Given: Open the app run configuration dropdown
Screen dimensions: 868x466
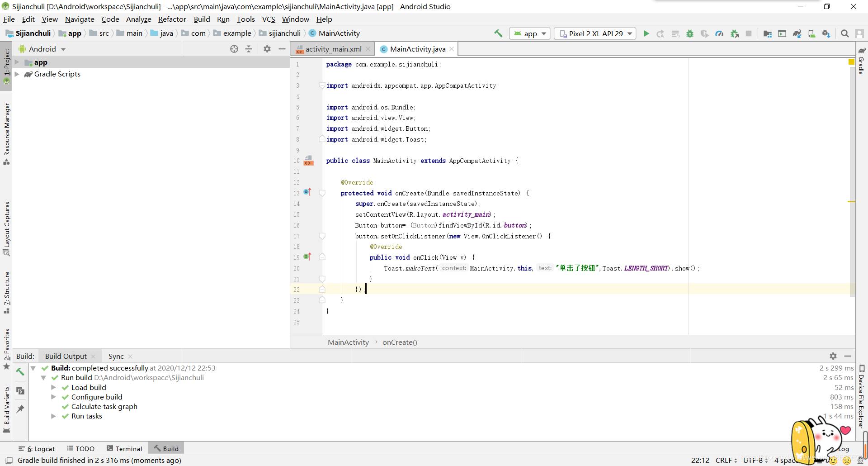Looking at the screenshot, I should 530,33.
